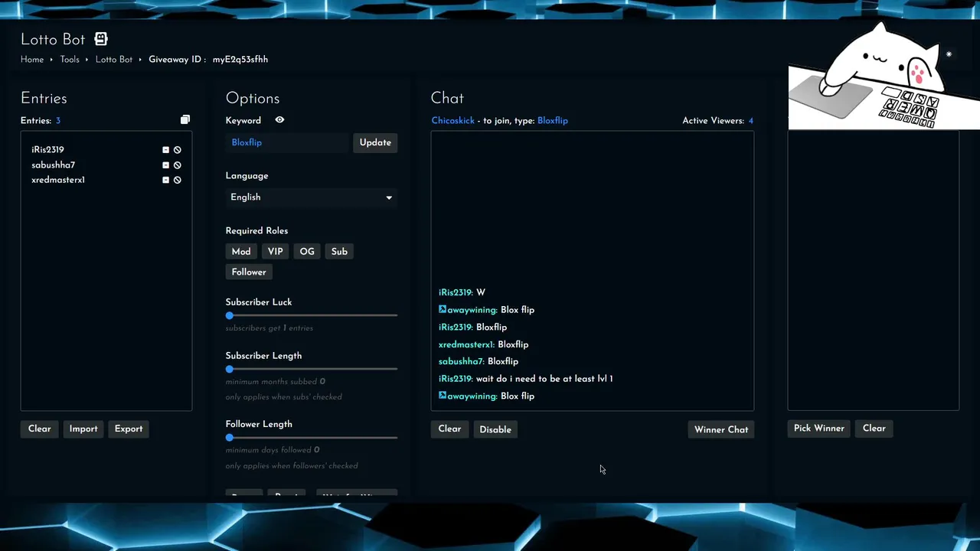
Task: Click the badge icon beside the last awaywining message
Action: 443,396
